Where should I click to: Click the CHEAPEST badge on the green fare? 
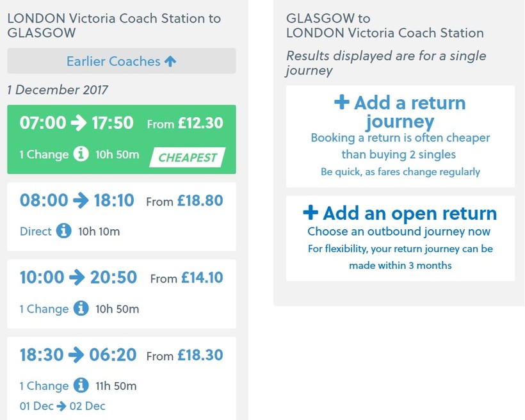tap(188, 157)
